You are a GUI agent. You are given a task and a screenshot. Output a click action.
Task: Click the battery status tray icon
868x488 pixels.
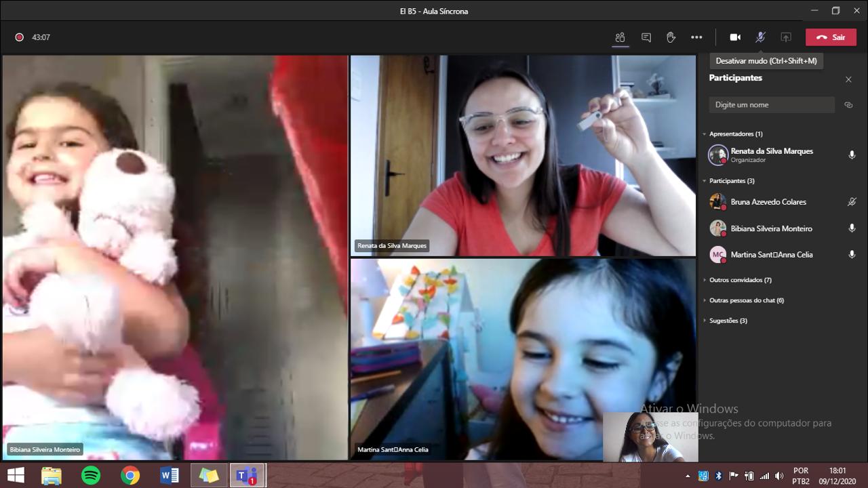point(749,476)
